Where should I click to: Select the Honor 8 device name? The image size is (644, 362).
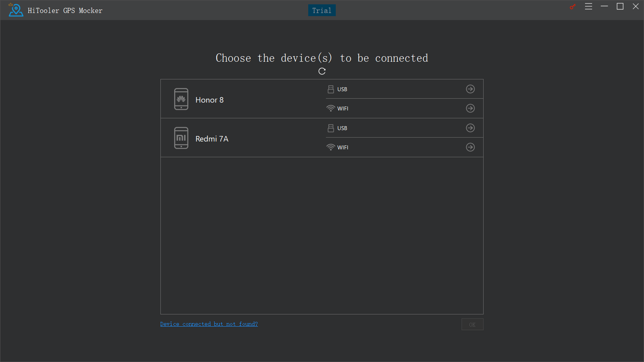[x=210, y=100]
